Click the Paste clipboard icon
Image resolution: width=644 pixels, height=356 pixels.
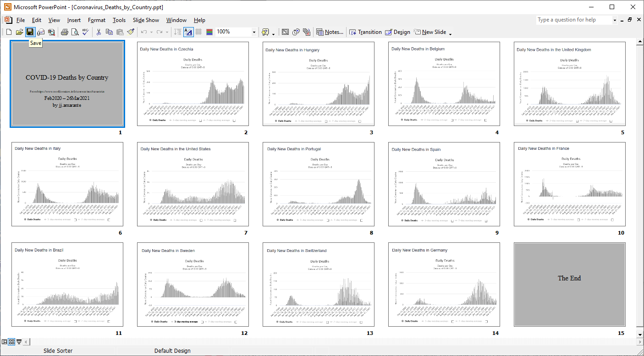point(120,32)
